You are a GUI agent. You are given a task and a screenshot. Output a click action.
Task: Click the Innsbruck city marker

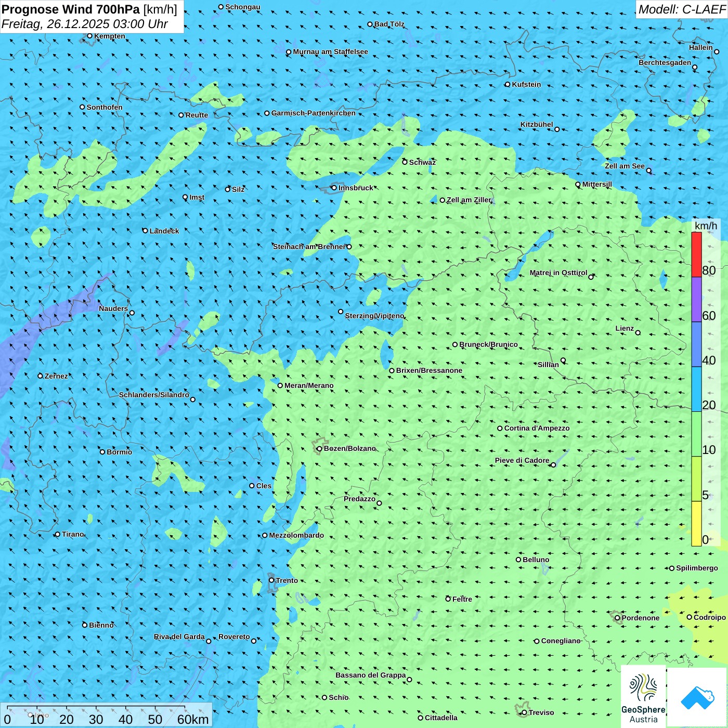[x=334, y=188]
